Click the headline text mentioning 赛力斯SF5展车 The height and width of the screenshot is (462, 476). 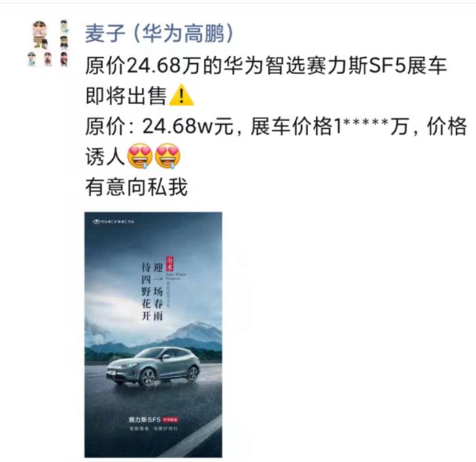pos(266,65)
